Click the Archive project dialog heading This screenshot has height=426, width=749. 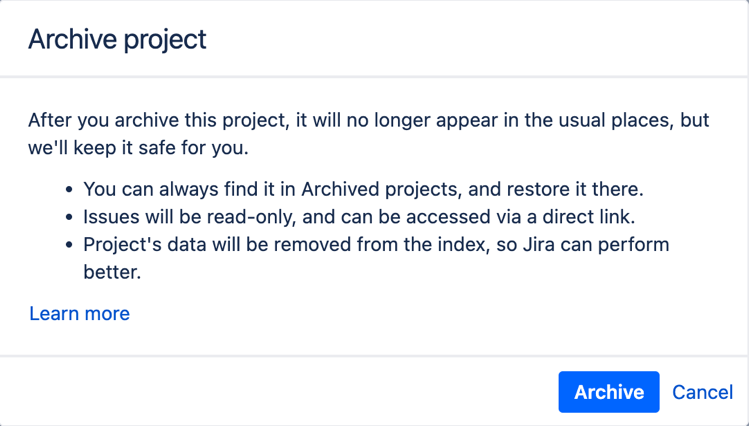[117, 39]
